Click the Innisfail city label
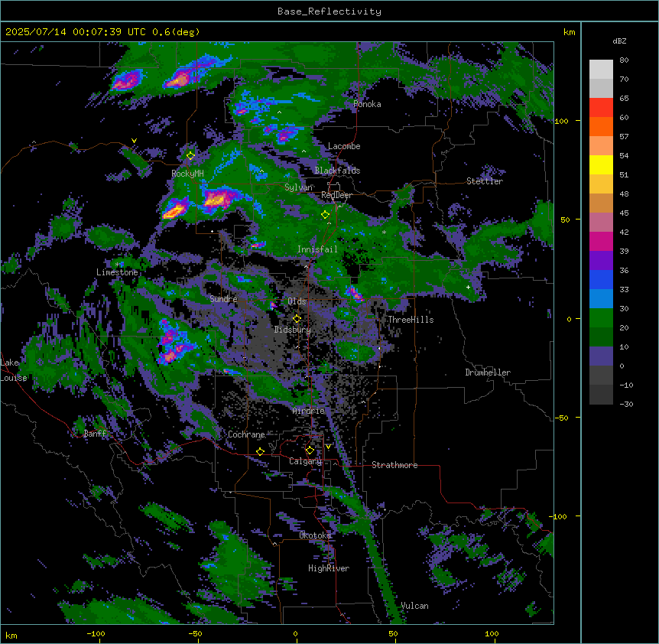Image resolution: width=659 pixels, height=644 pixels. pyautogui.click(x=317, y=249)
